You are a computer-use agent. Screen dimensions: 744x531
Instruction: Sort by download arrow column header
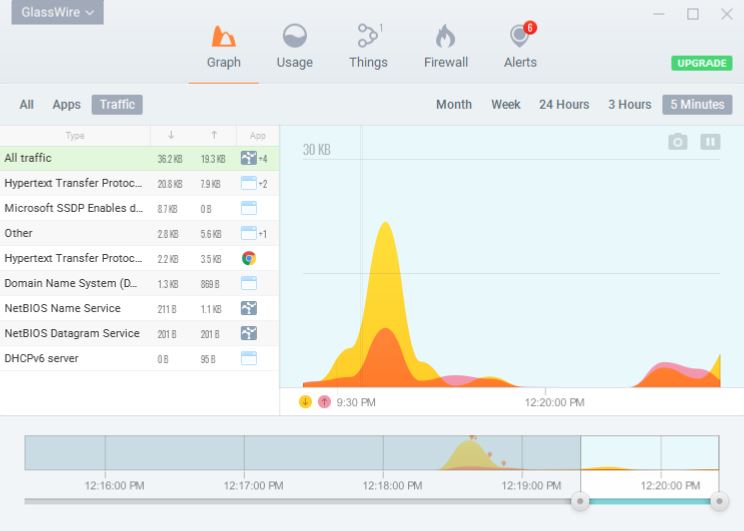(171, 135)
